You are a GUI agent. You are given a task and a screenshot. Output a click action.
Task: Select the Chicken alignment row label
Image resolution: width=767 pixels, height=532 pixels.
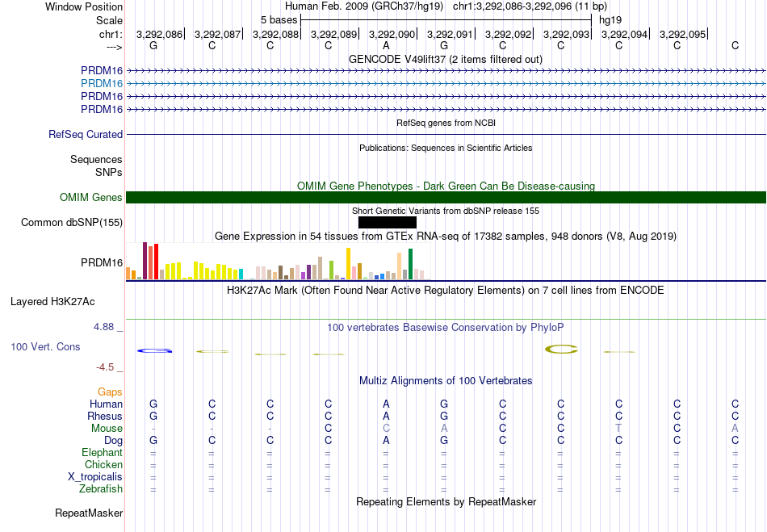tap(103, 464)
